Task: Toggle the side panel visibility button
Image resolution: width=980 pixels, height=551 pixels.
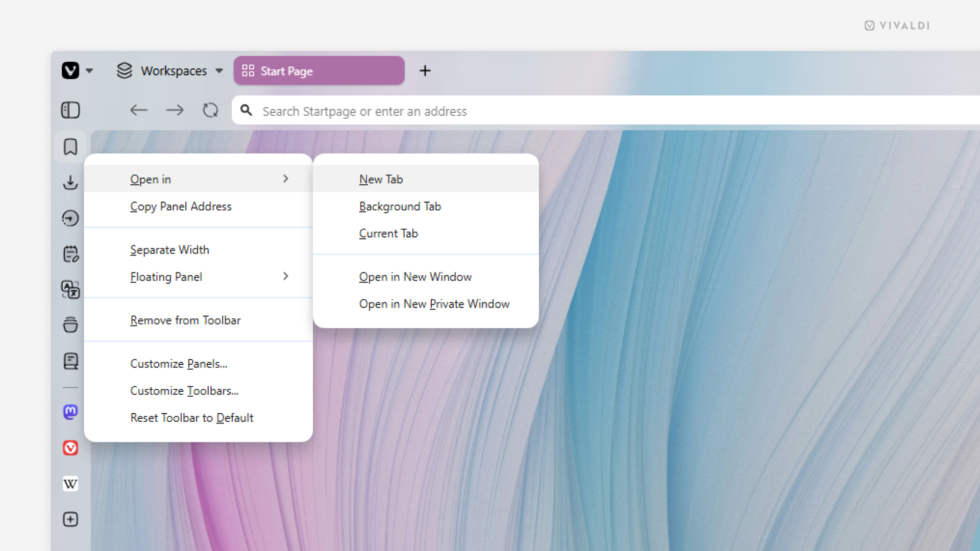Action: (70, 110)
